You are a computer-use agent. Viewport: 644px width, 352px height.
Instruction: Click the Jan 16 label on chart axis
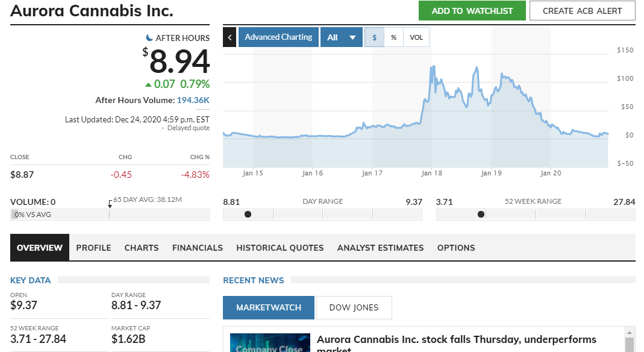313,173
